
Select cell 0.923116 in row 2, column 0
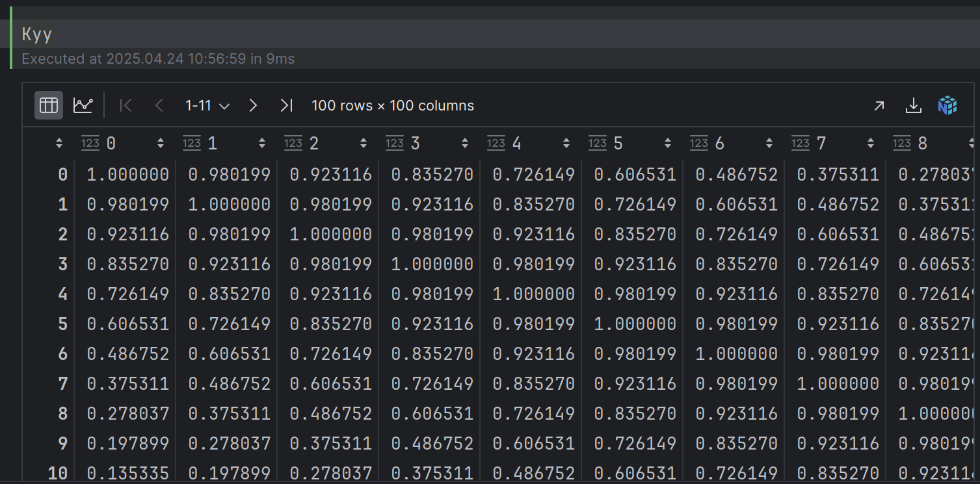pos(128,234)
